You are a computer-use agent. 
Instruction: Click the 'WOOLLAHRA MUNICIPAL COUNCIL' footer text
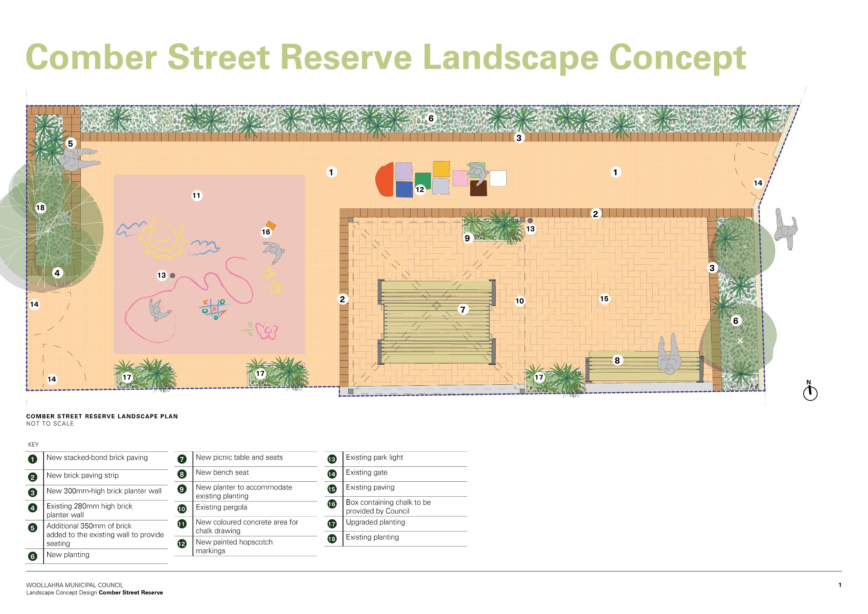[x=75, y=585]
